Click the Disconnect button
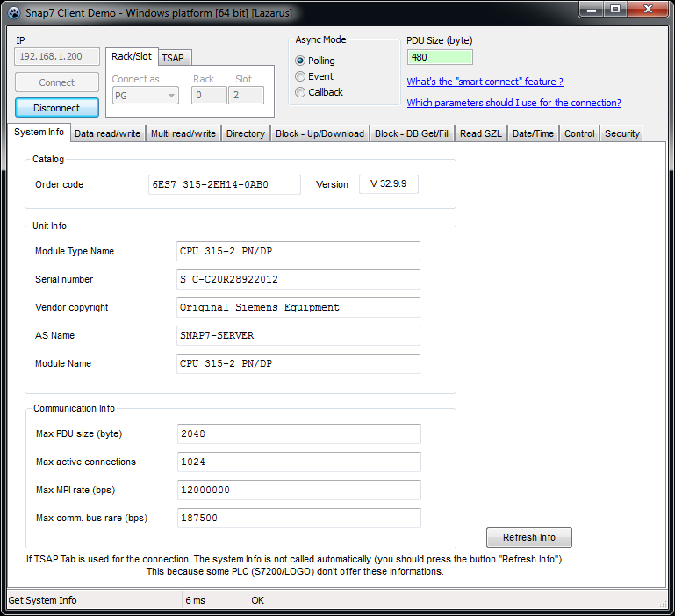 click(x=57, y=108)
